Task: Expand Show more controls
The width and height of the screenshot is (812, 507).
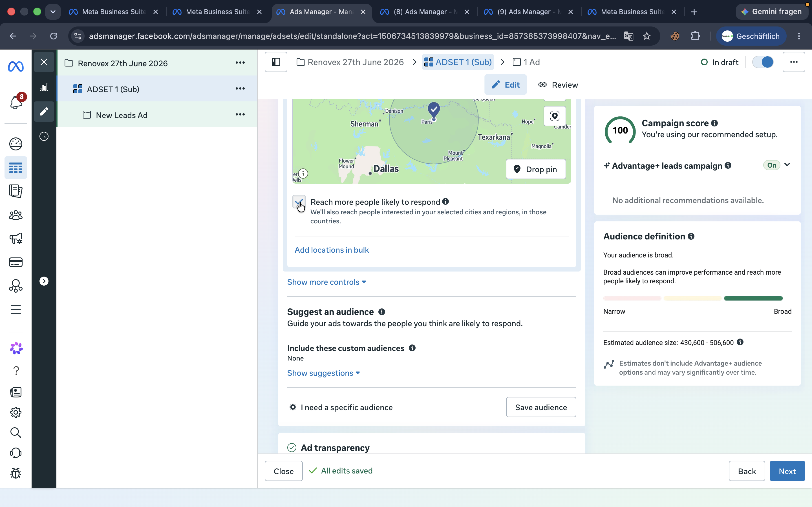Action: (326, 282)
